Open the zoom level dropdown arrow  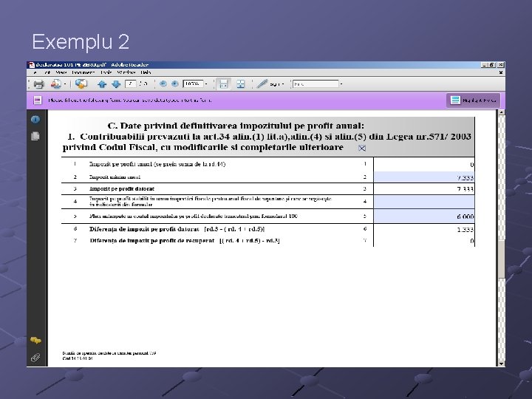pos(206,84)
